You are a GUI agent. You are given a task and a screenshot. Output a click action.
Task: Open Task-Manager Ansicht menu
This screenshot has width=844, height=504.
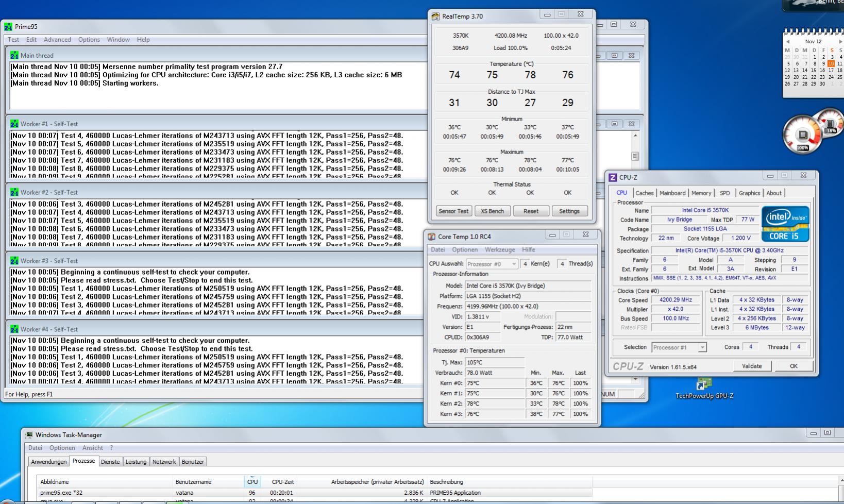tap(93, 448)
